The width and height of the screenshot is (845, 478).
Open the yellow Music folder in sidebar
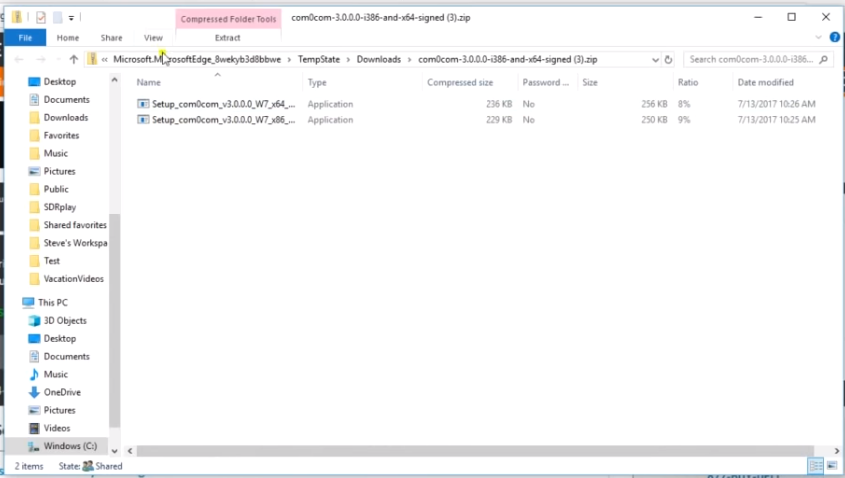click(x=56, y=153)
